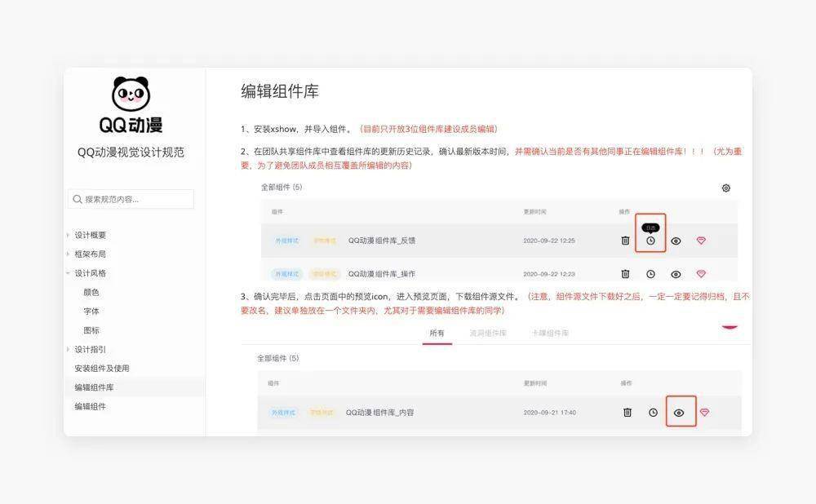The height and width of the screenshot is (504, 816).
Task: Open the history clock for QQ动漫组件库_反馈
Action: coord(650,241)
